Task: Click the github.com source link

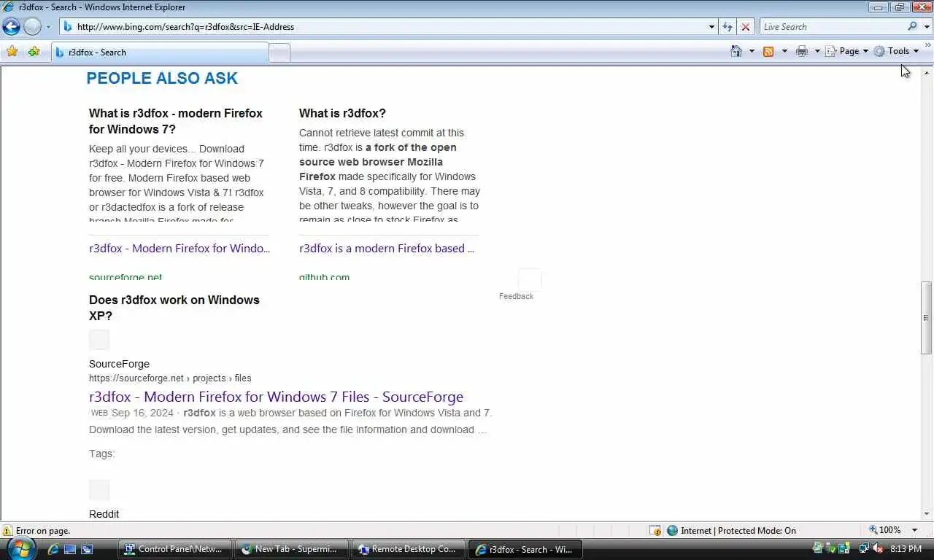Action: (324, 277)
